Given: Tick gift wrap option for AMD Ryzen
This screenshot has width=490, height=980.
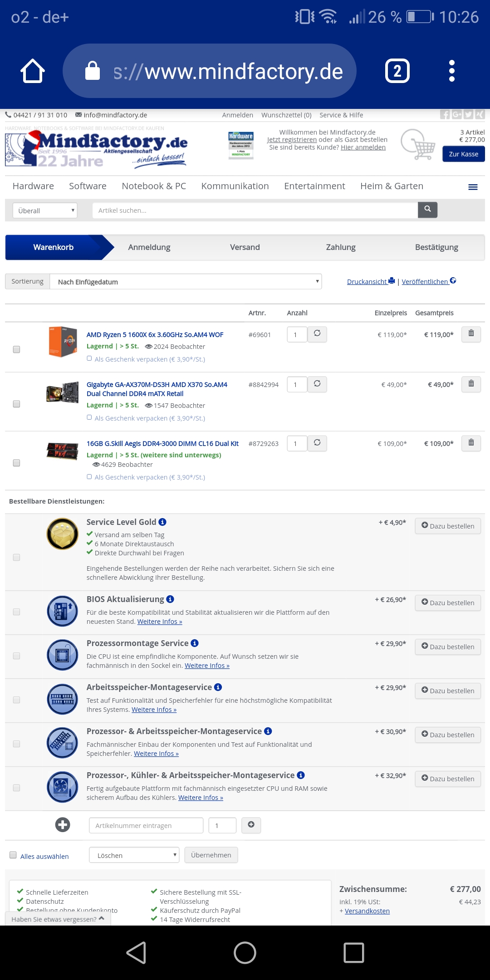Looking at the screenshot, I should [x=89, y=358].
